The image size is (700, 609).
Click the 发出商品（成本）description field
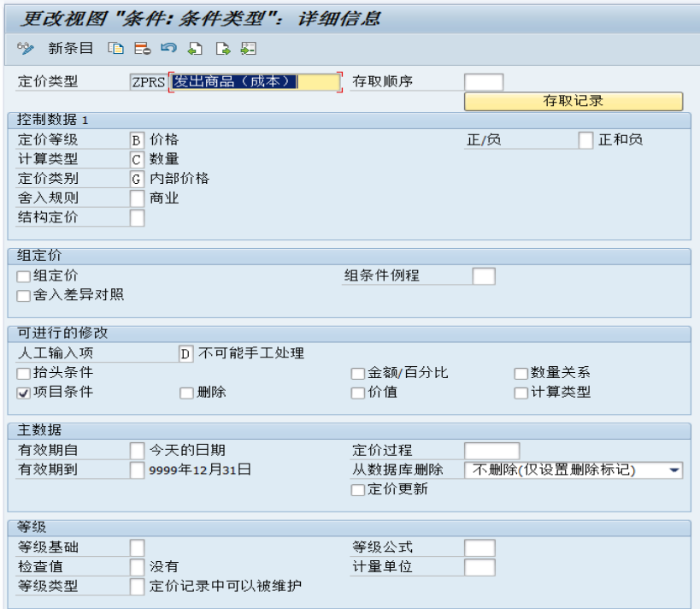point(256,82)
